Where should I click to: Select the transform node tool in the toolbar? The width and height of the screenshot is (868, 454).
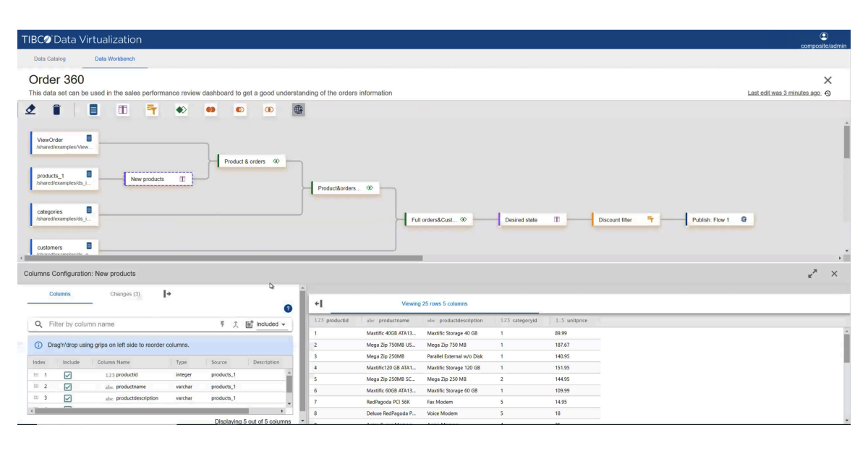click(122, 110)
